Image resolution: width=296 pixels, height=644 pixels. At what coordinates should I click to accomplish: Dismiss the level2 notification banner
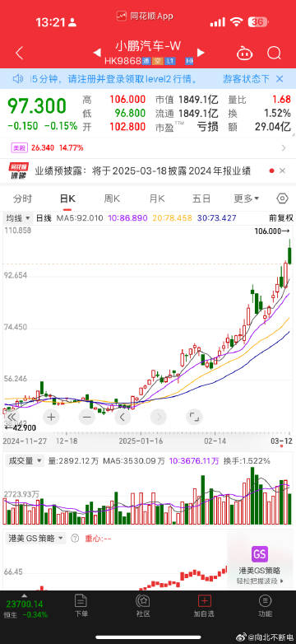coord(280,79)
